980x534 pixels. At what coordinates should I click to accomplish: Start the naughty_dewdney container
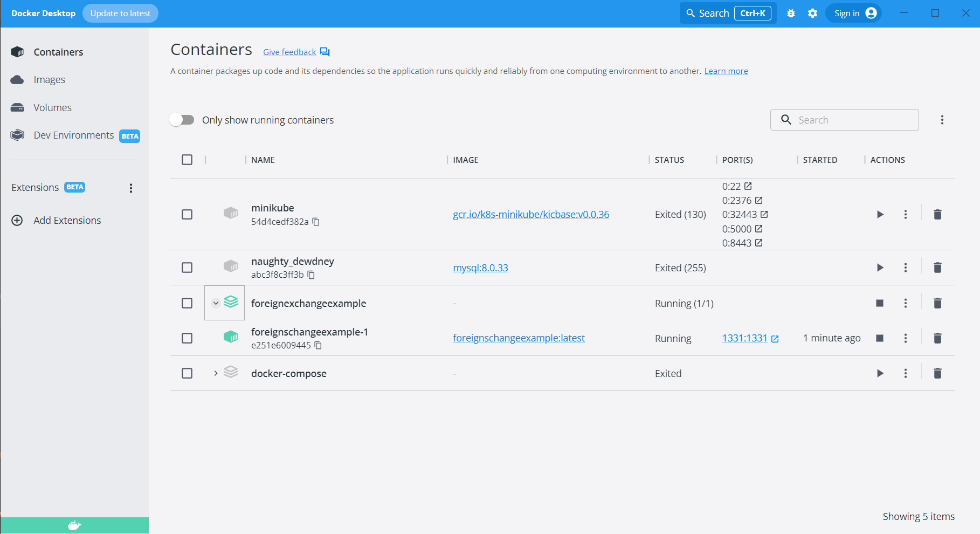[x=880, y=268]
